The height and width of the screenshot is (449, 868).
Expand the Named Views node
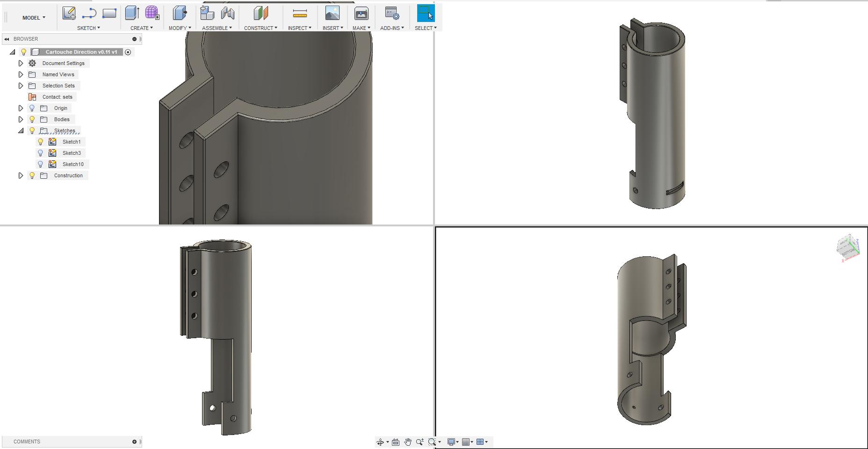point(21,74)
